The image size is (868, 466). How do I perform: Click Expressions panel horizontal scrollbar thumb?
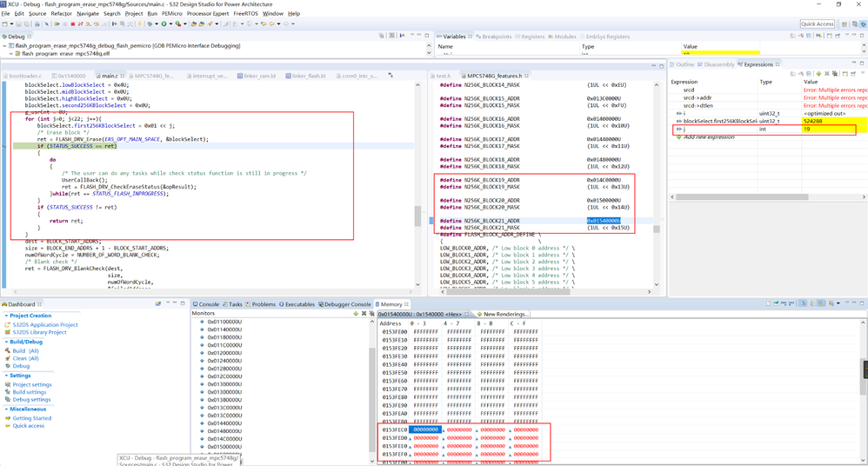tap(742, 196)
